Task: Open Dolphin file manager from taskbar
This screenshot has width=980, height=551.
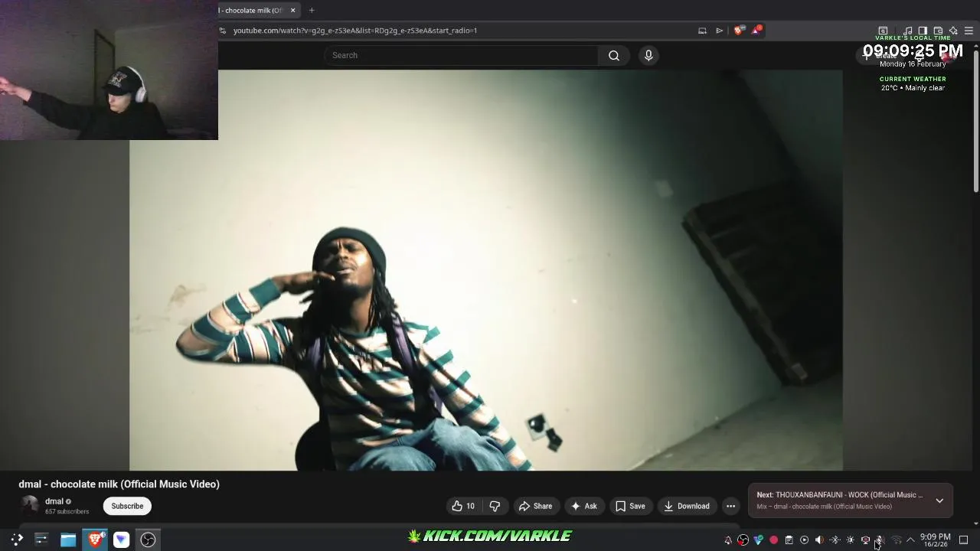Action: pyautogui.click(x=68, y=540)
